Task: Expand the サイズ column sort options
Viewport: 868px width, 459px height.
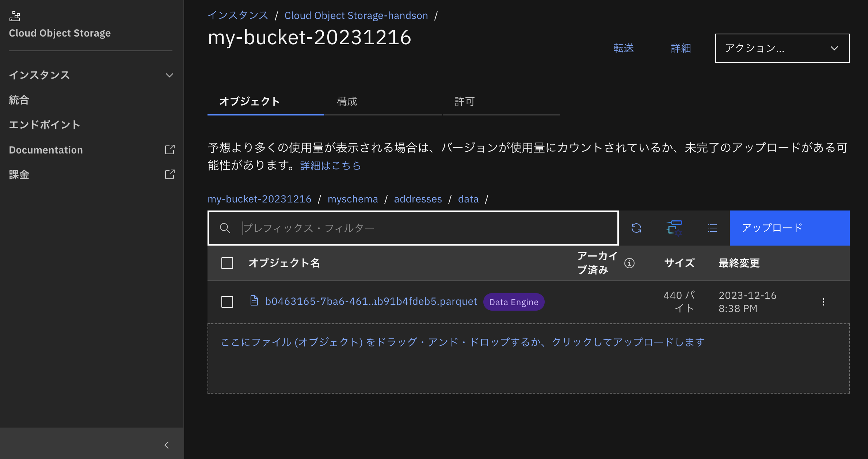Action: tap(679, 263)
